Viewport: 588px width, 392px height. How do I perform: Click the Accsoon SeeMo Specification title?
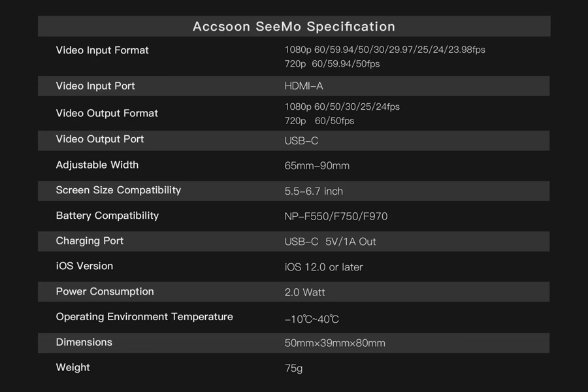point(293,27)
